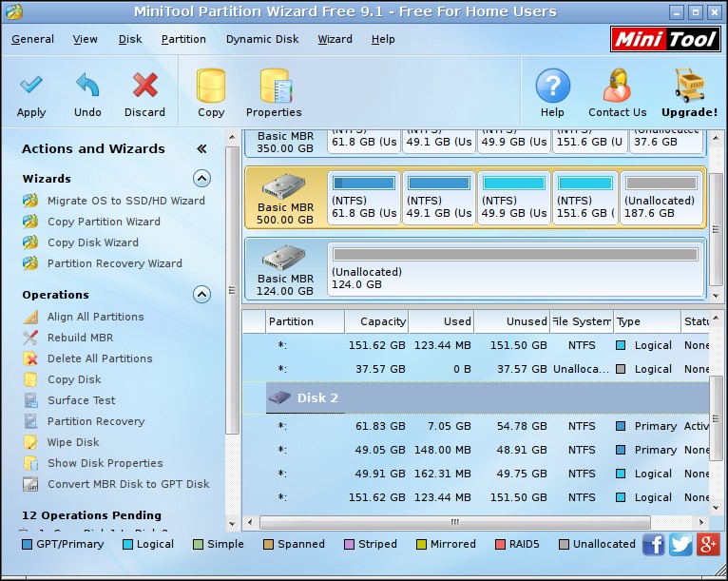The image size is (728, 581).
Task: Sort by the Type column header
Action: click(647, 321)
